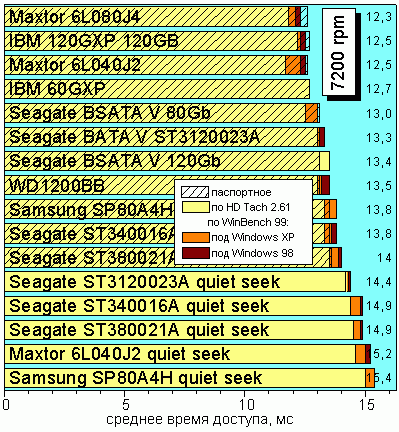
Task: Select 'Seagate BSATA V 120Gb' label
Action: pos(115,161)
